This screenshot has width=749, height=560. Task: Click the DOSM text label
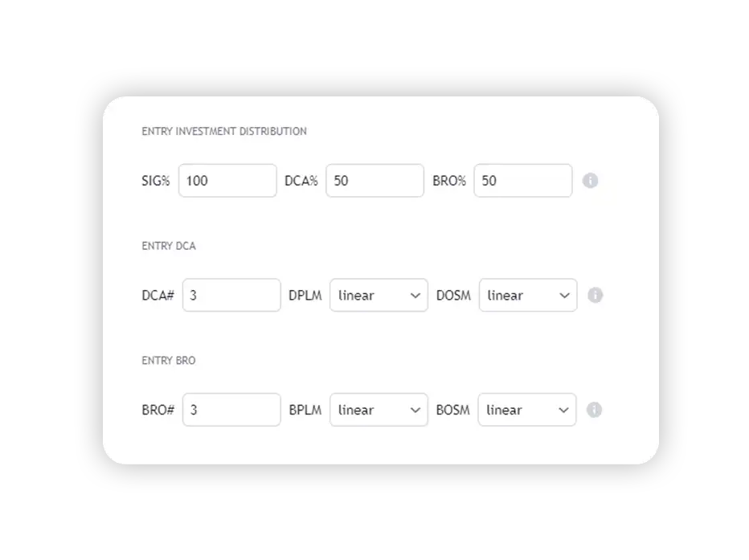453,296
